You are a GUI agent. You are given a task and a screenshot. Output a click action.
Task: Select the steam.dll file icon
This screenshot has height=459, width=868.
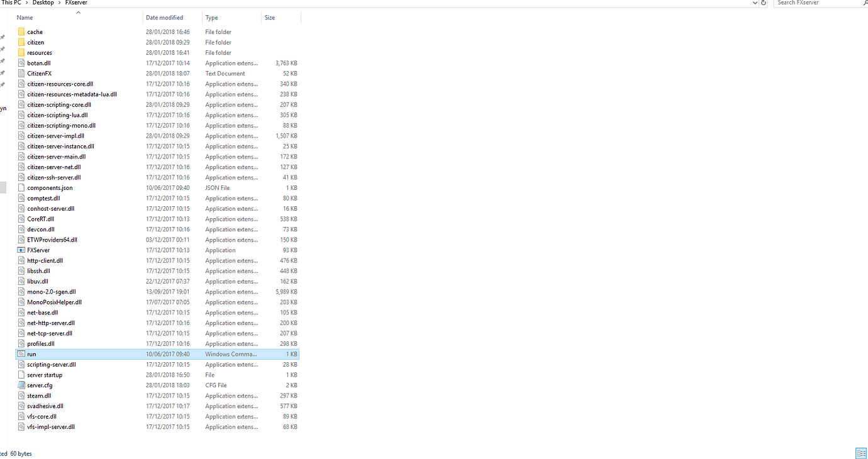(19, 395)
